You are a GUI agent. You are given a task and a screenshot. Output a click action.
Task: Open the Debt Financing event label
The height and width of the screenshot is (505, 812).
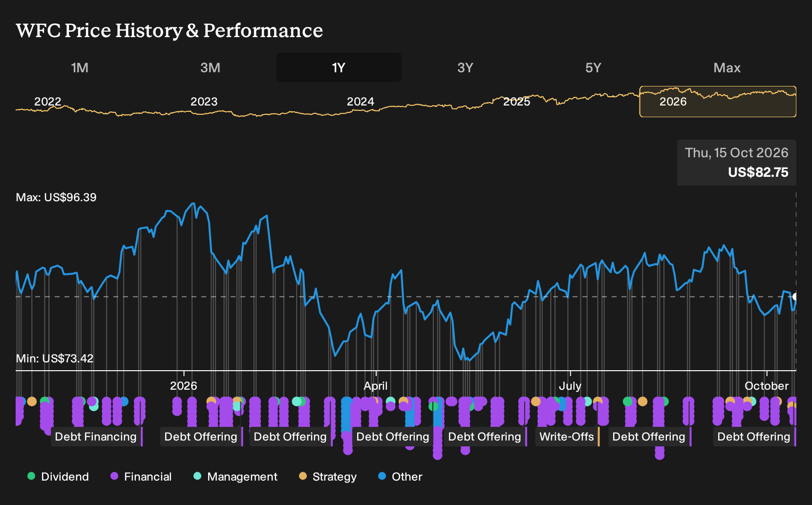96,437
